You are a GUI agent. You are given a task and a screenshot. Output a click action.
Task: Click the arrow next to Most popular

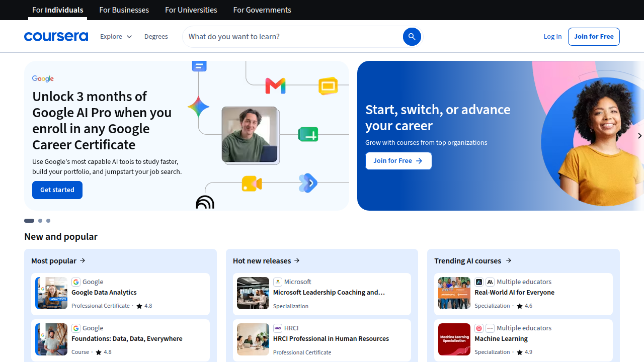coord(83,260)
